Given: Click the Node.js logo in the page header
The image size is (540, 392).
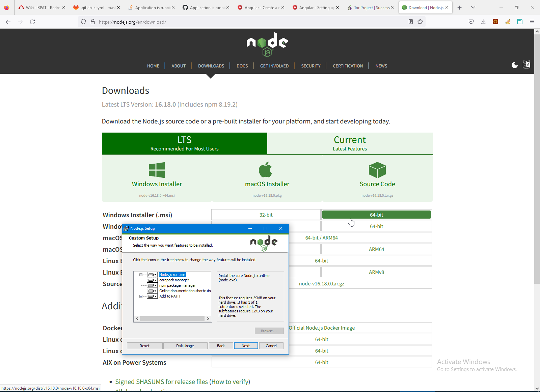Looking at the screenshot, I should pos(267,44).
